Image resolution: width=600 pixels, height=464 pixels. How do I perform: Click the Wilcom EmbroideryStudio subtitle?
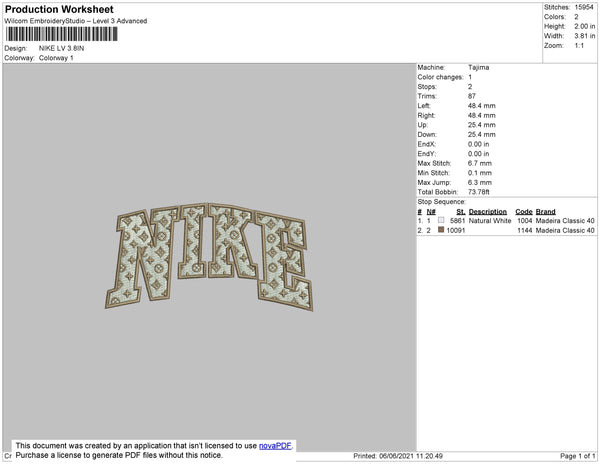tap(76, 21)
